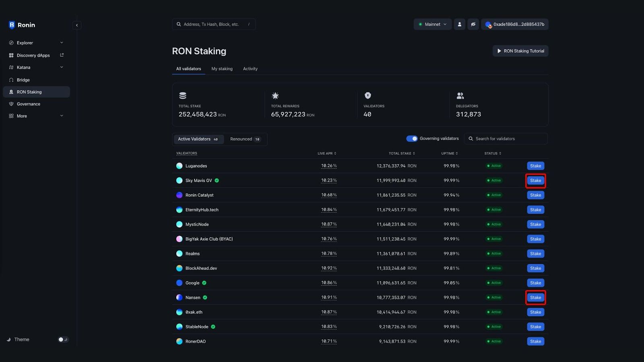Click the address search input field
Image resolution: width=644 pixels, height=362 pixels.
click(x=214, y=24)
